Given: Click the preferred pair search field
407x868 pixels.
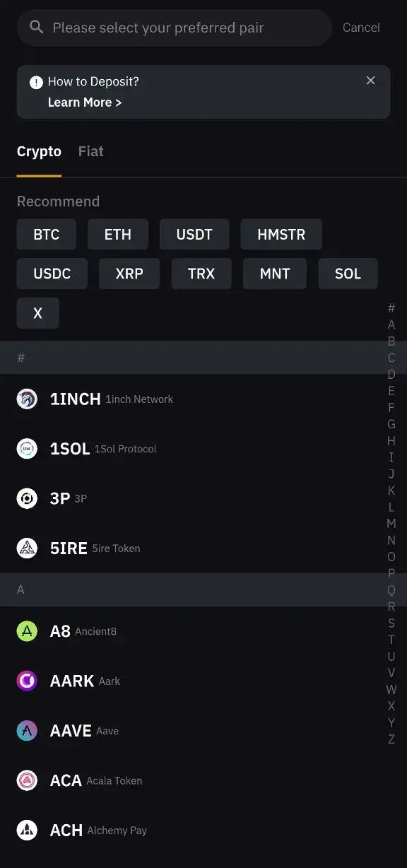Looking at the screenshot, I should tap(175, 28).
